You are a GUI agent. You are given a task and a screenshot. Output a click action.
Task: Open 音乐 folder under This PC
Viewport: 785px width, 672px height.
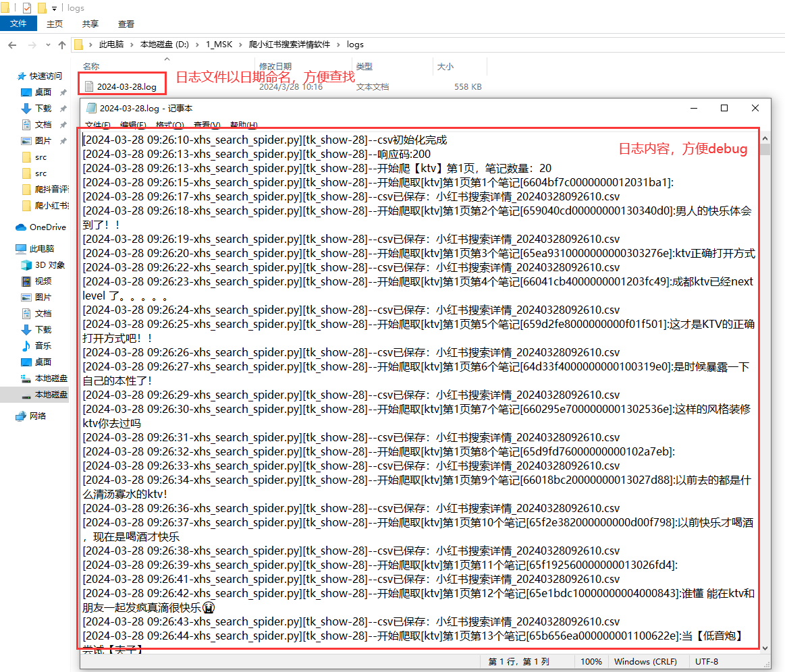point(43,345)
